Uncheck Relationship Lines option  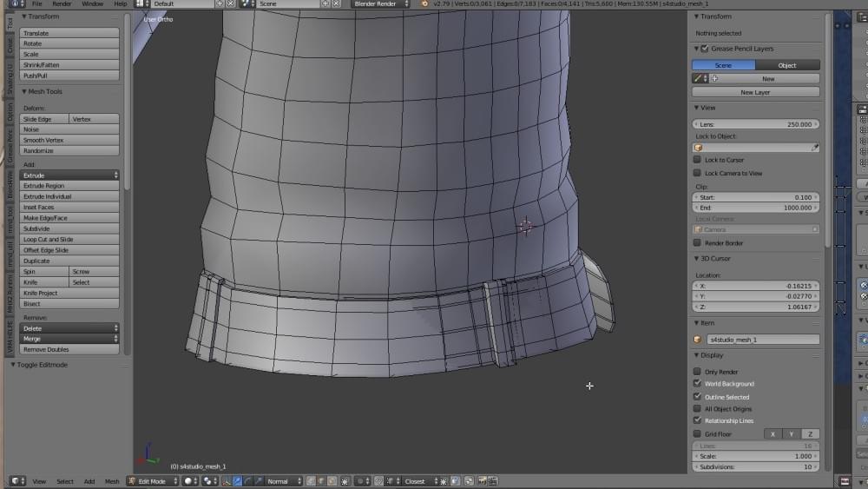pyautogui.click(x=697, y=420)
